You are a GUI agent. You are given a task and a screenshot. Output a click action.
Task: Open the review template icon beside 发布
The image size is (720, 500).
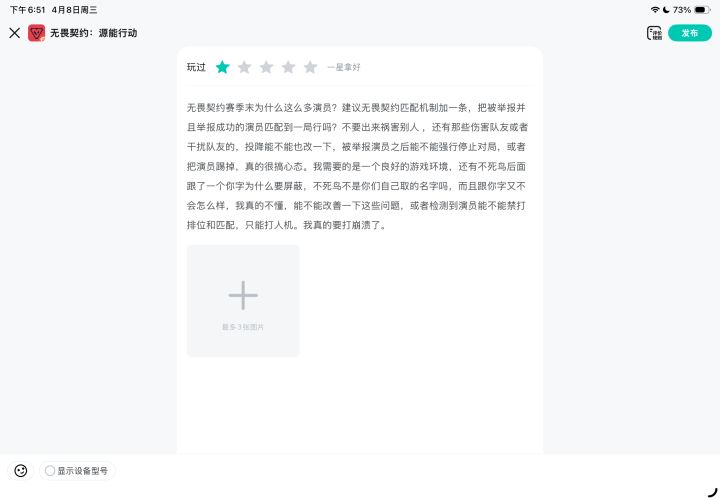click(654, 33)
